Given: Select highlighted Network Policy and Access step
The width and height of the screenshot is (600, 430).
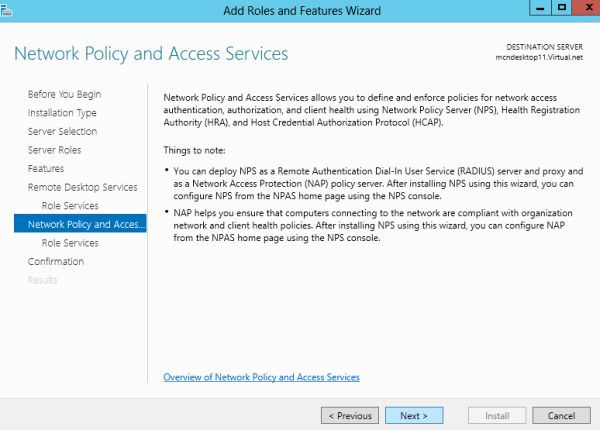Looking at the screenshot, I should click(80, 224).
